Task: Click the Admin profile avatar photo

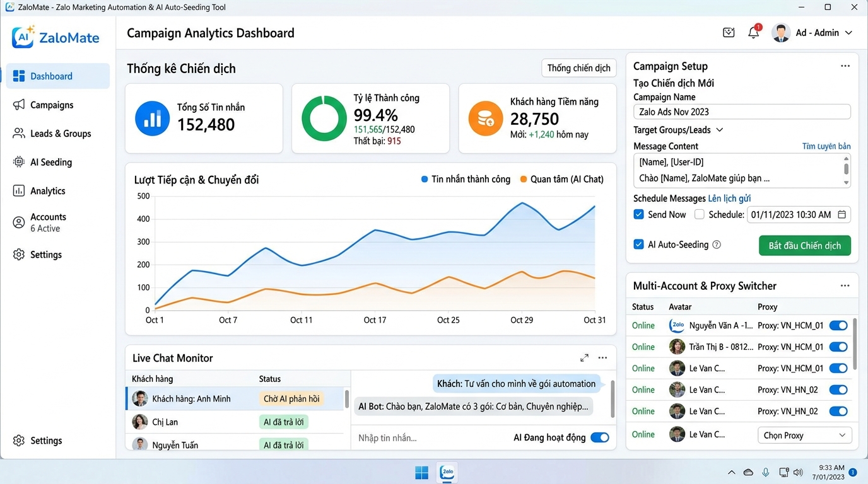Action: [781, 33]
